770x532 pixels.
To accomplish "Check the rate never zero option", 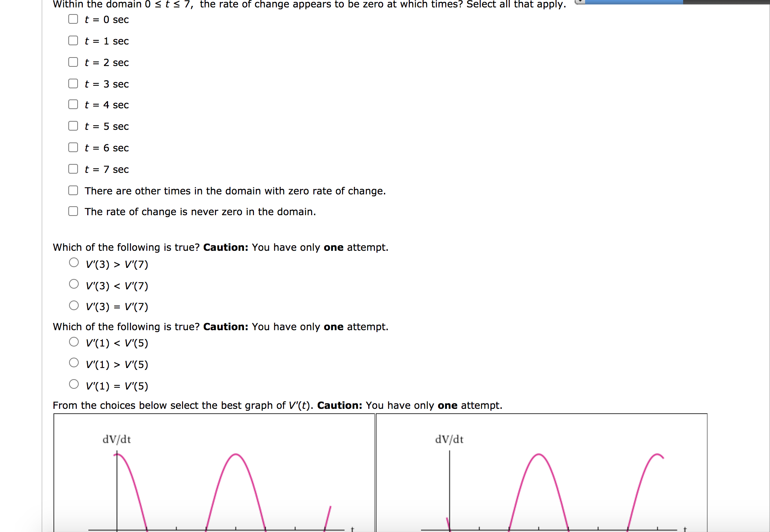I will pos(73,211).
